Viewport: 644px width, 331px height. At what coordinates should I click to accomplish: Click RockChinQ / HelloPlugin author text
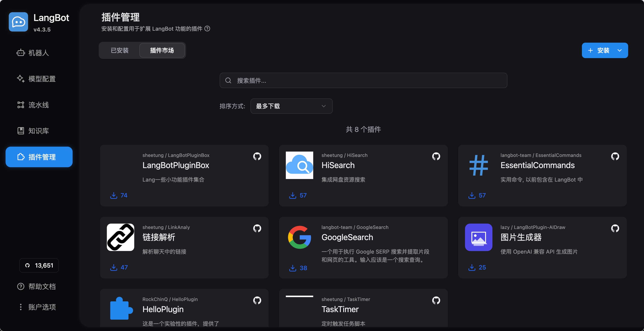[170, 299]
